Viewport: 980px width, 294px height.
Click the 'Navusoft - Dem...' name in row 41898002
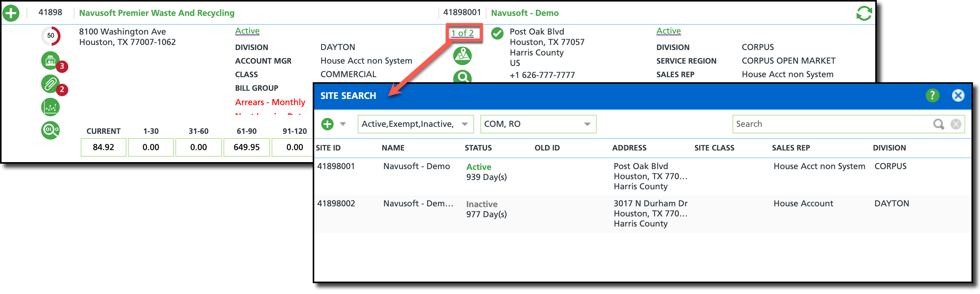(x=418, y=204)
